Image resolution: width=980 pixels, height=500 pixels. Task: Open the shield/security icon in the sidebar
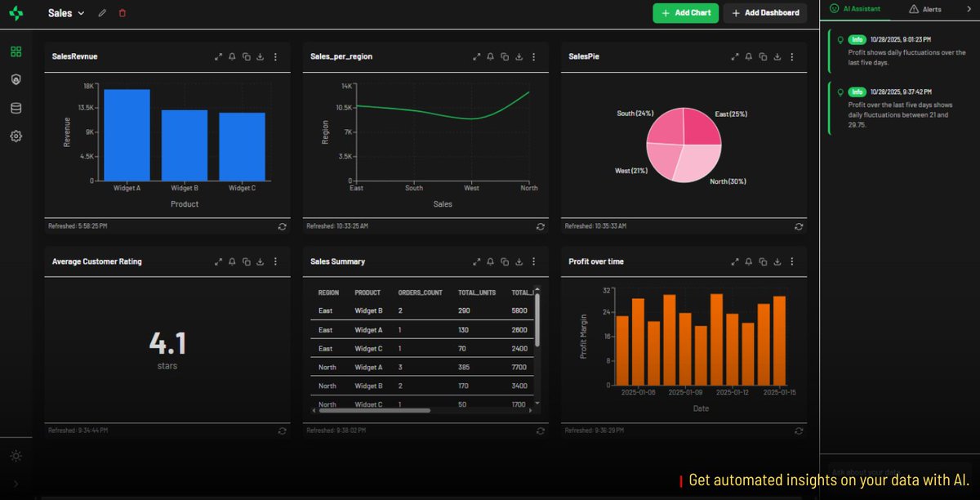16,78
